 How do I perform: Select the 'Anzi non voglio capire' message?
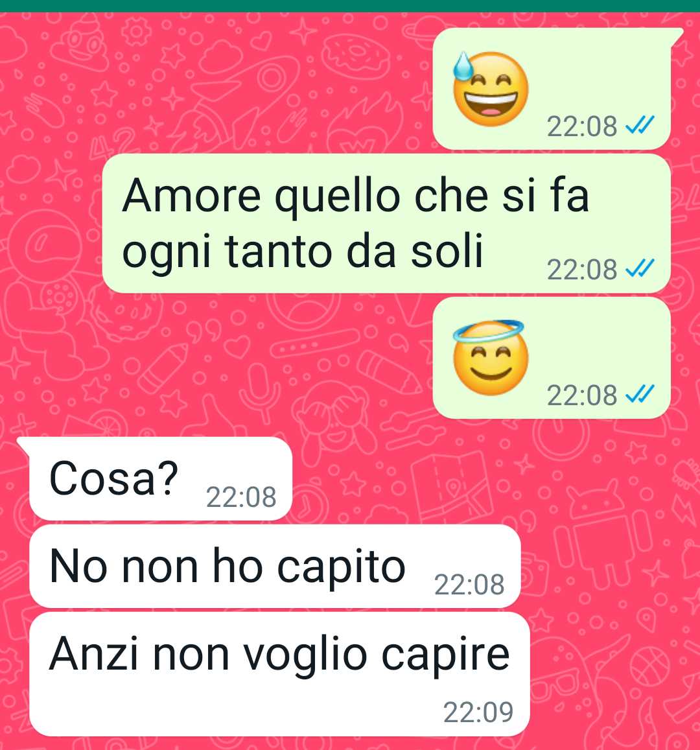click(x=280, y=674)
